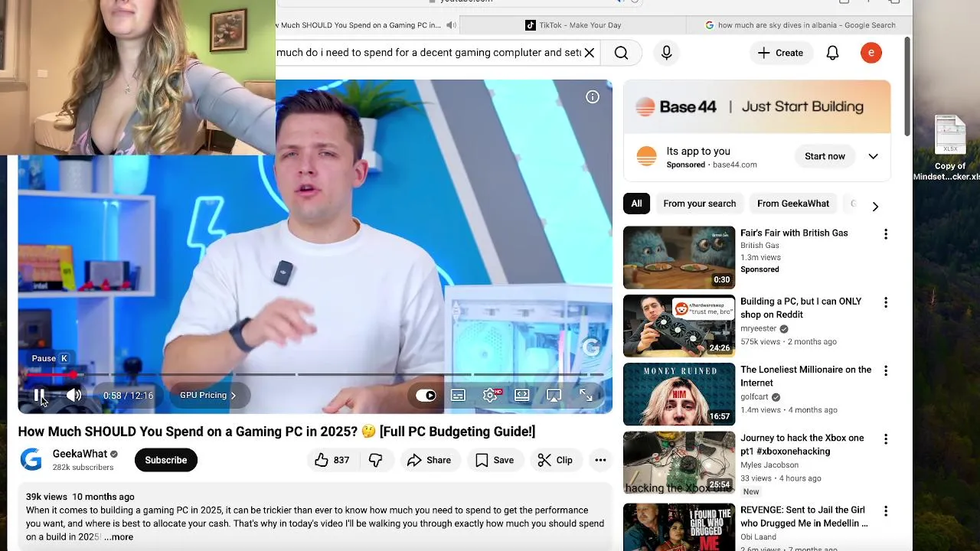The height and width of the screenshot is (551, 980).
Task: Select the All filter chip
Action: pyautogui.click(x=636, y=204)
